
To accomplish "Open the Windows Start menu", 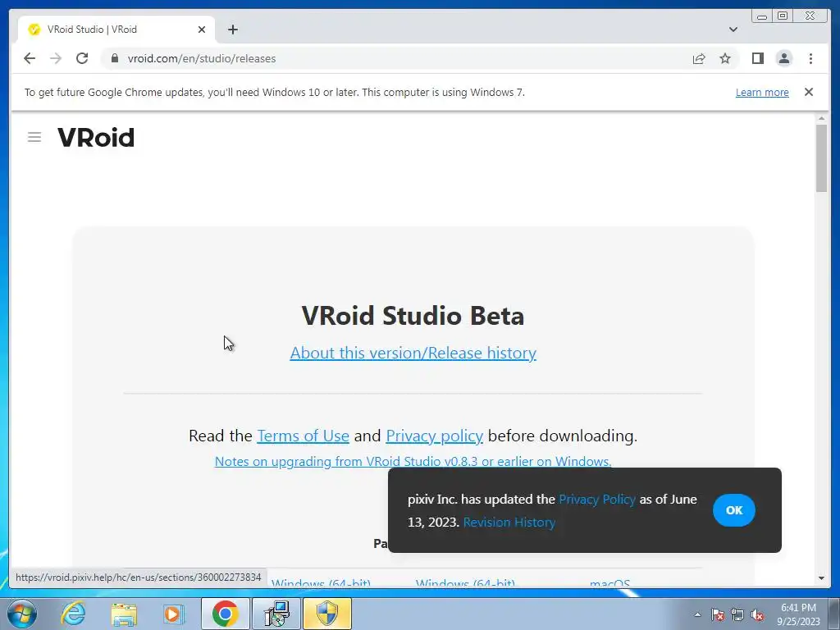I will pos(21,614).
